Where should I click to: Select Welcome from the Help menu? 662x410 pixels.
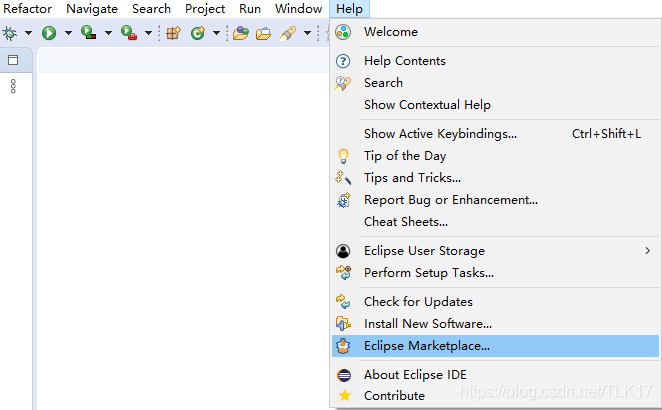coord(495,32)
